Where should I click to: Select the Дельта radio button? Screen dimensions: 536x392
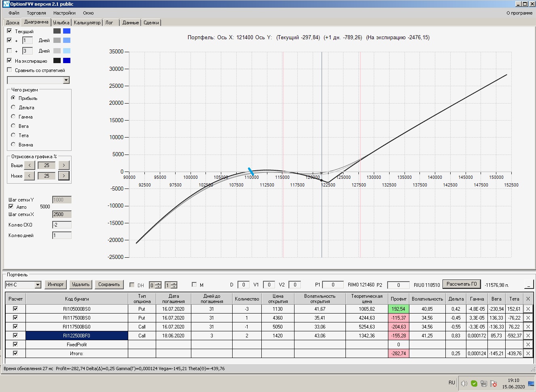pyautogui.click(x=13, y=107)
